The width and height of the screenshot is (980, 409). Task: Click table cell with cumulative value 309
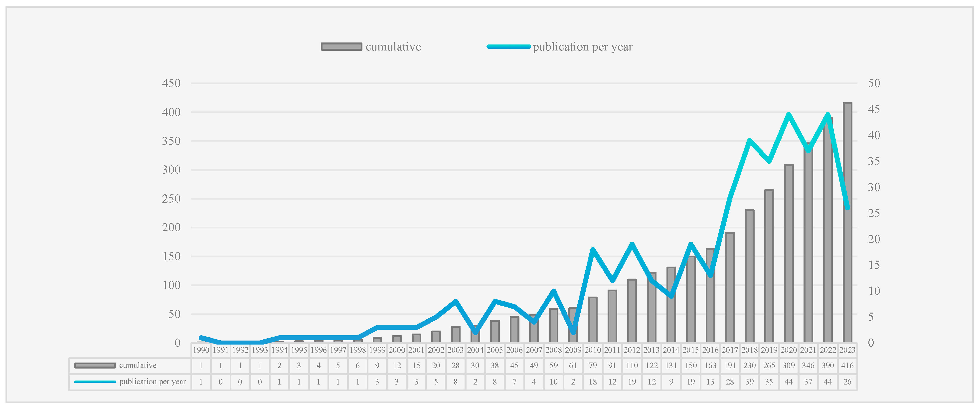point(789,366)
